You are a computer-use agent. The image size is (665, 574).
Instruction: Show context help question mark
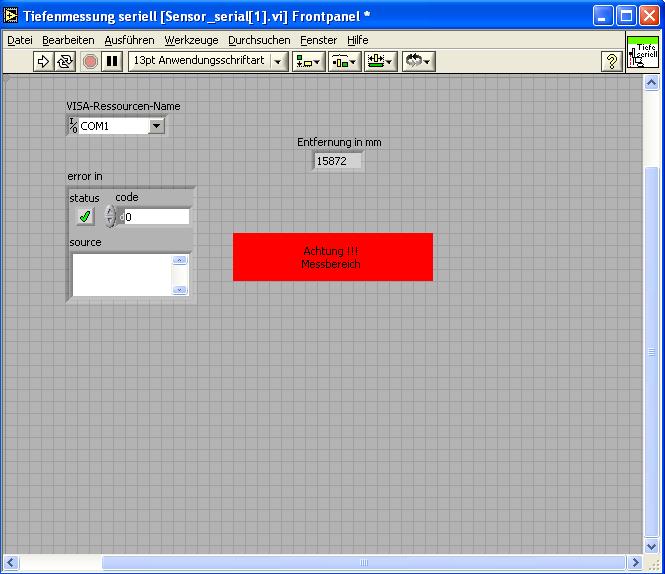tap(612, 62)
